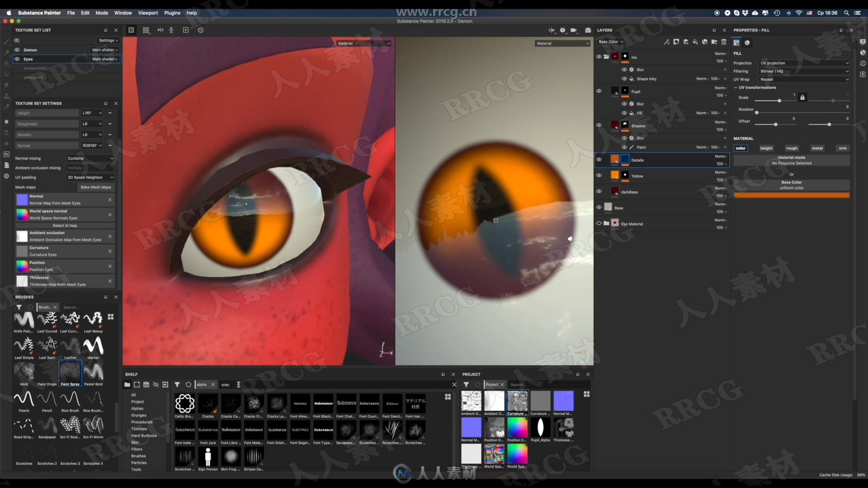Switch to material sphere tab in Properties
Image resolution: width=868 pixels, height=488 pixels.
(747, 42)
